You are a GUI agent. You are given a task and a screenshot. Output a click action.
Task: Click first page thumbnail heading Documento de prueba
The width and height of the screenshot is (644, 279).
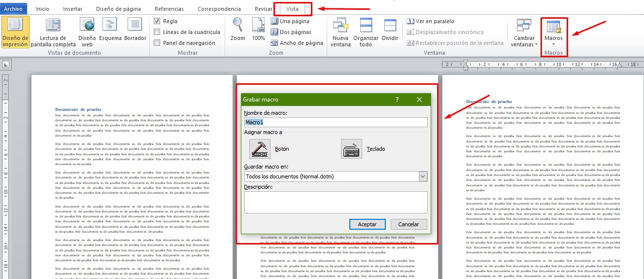78,109
